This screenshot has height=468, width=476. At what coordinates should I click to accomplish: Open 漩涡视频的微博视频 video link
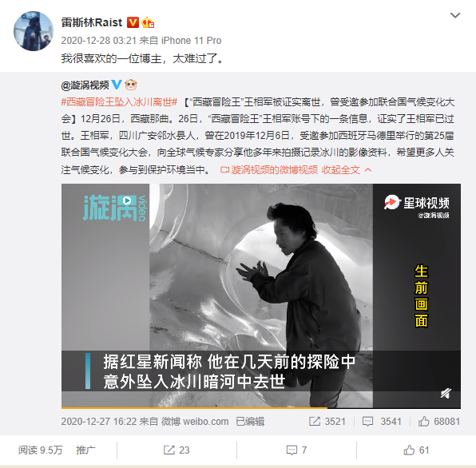[x=269, y=170]
